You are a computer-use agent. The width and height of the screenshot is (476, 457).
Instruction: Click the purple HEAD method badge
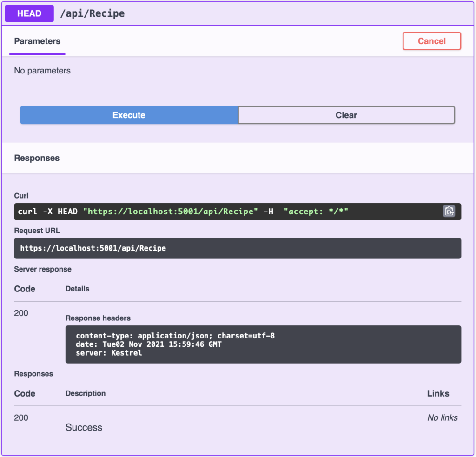coord(29,13)
